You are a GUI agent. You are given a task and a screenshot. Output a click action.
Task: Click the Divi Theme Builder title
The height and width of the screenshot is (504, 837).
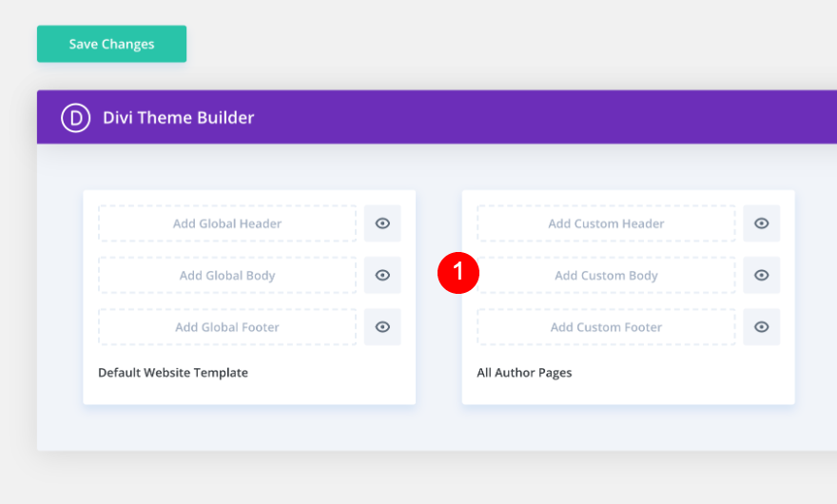(178, 118)
